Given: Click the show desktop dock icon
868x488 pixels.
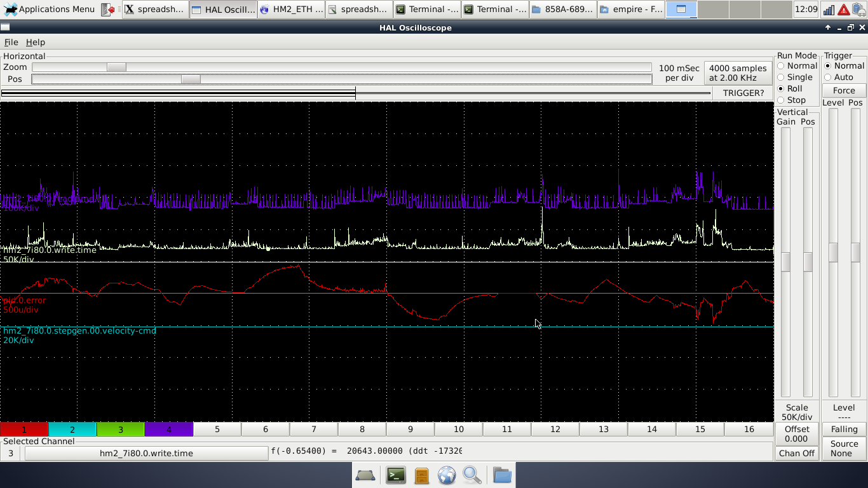Looking at the screenshot, I should (x=365, y=475).
